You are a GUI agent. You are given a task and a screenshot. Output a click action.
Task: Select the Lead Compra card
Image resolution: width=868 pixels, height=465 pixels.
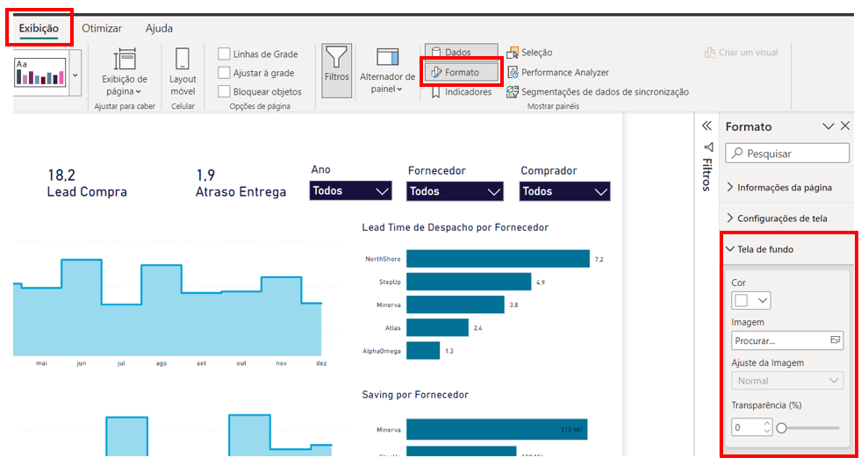point(87,183)
